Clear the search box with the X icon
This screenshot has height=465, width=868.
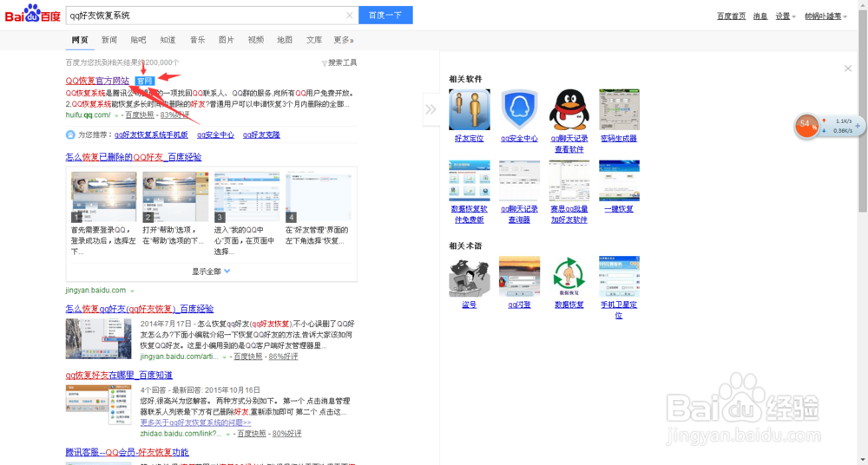pyautogui.click(x=349, y=16)
